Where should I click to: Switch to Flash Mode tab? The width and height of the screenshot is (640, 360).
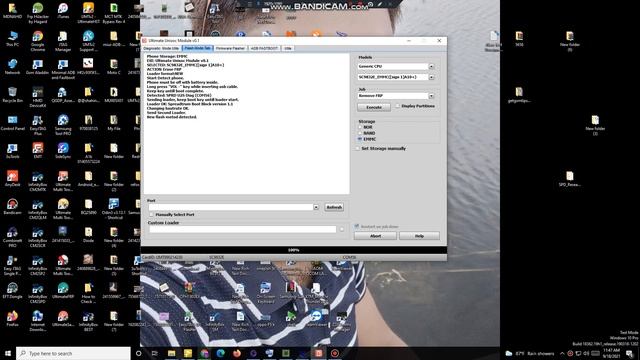pos(197,48)
